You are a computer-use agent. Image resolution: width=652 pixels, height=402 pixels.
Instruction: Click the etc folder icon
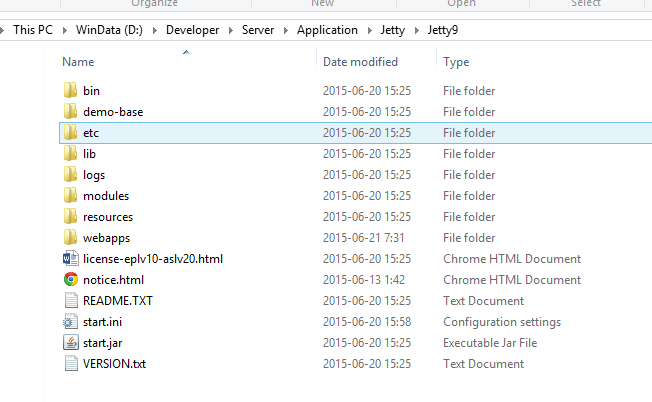[70, 133]
